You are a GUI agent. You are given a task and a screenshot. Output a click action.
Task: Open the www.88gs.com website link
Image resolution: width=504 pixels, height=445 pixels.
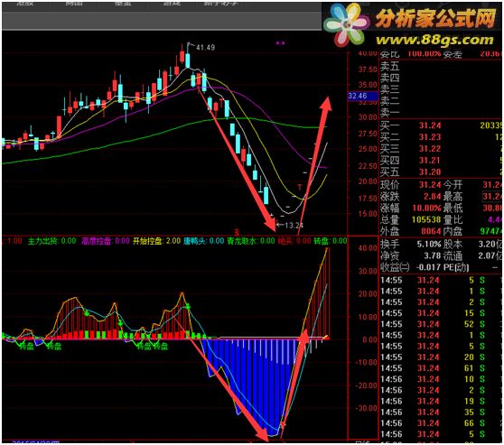434,40
